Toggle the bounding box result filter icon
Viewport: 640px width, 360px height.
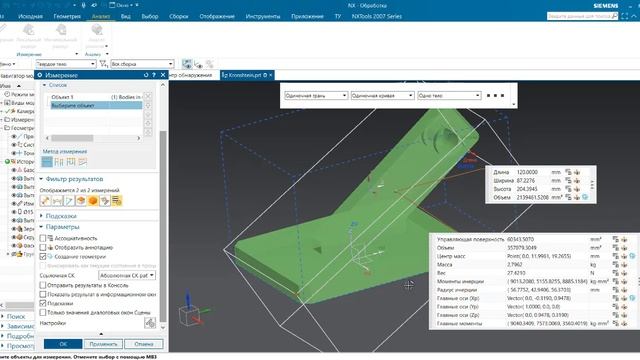point(81,200)
